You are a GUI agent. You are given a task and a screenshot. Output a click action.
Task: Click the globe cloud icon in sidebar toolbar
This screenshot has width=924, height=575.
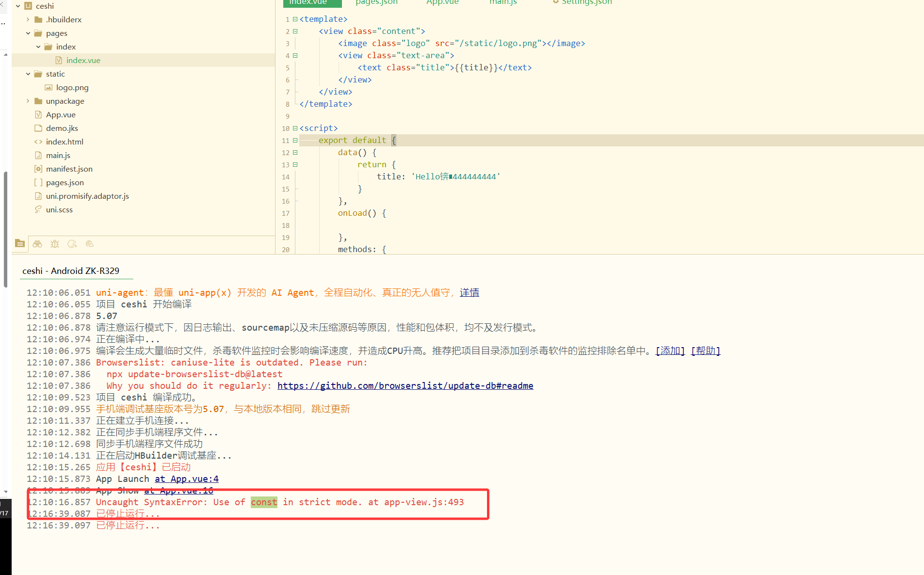pos(90,244)
